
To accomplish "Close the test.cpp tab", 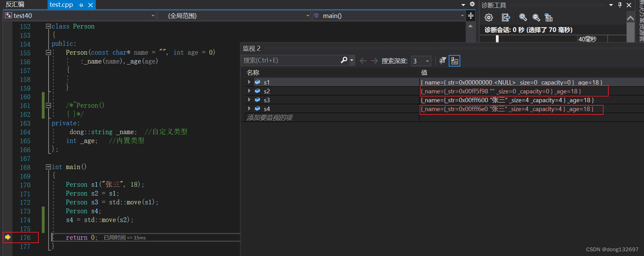I will pos(90,5).
